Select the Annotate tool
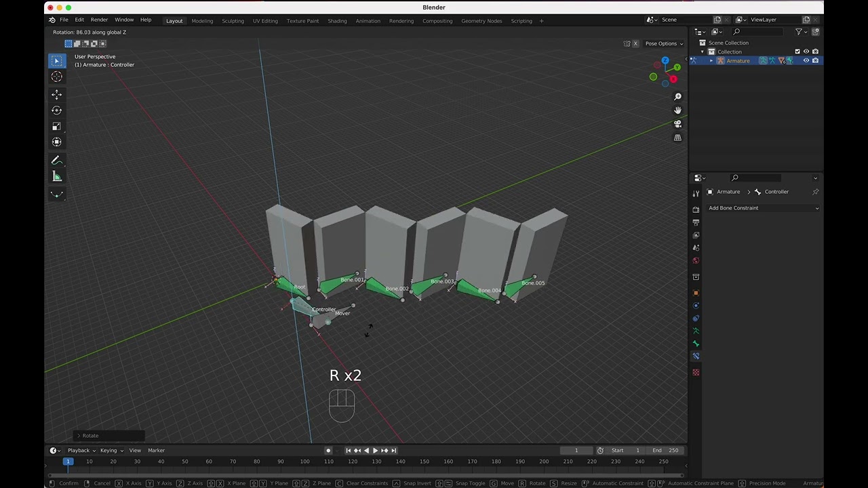868x488 pixels. [x=57, y=161]
